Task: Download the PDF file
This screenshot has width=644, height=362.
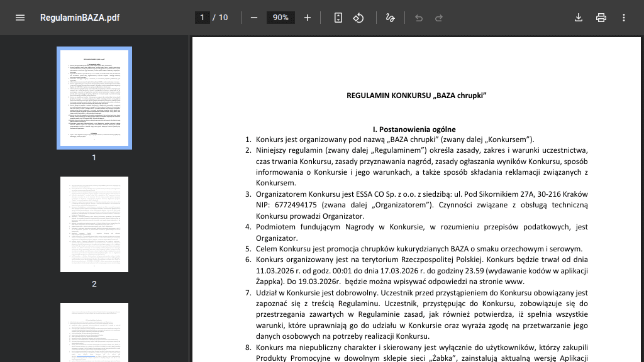Action: (x=579, y=18)
